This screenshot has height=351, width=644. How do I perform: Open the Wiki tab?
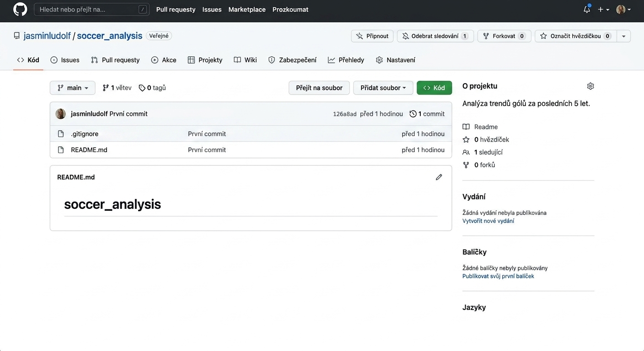coord(245,60)
